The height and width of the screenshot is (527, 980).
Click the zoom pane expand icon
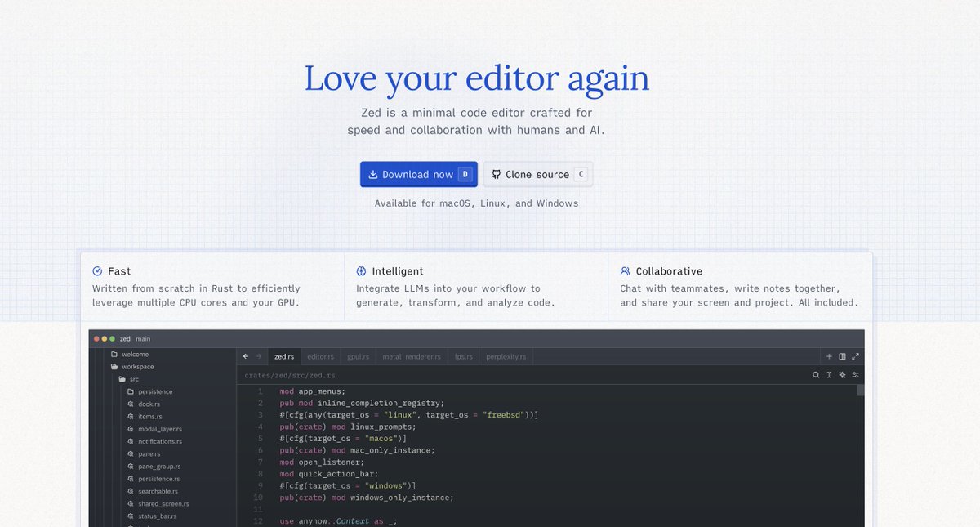(855, 356)
